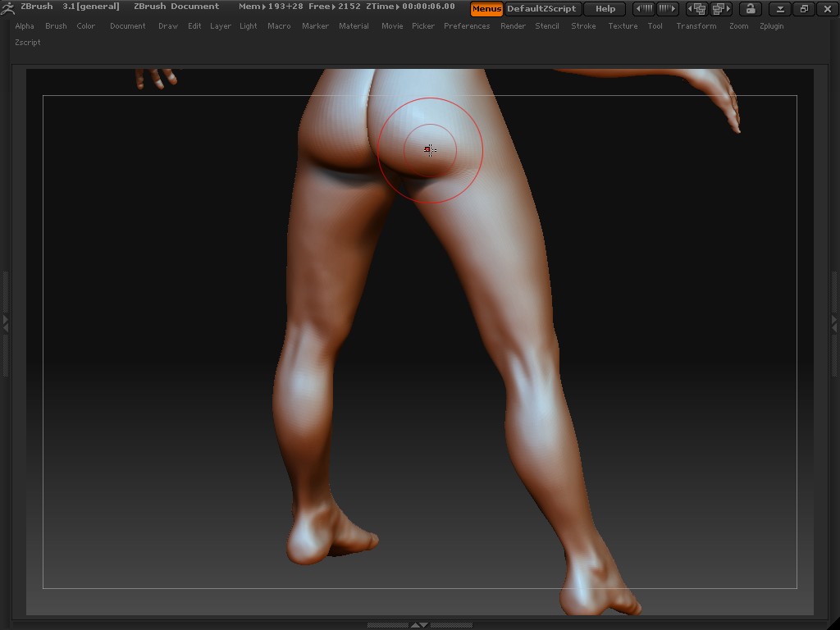
Task: Open the Marker menu
Action: [315, 25]
